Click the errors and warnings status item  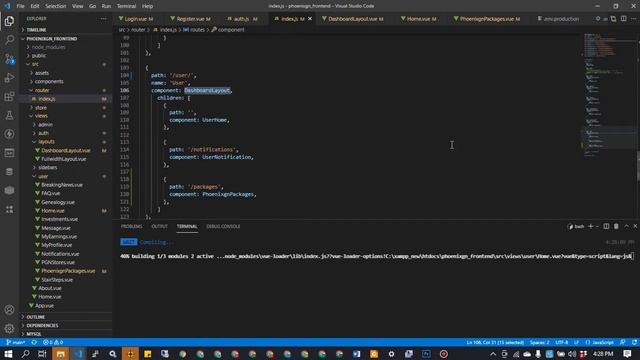pos(53,342)
